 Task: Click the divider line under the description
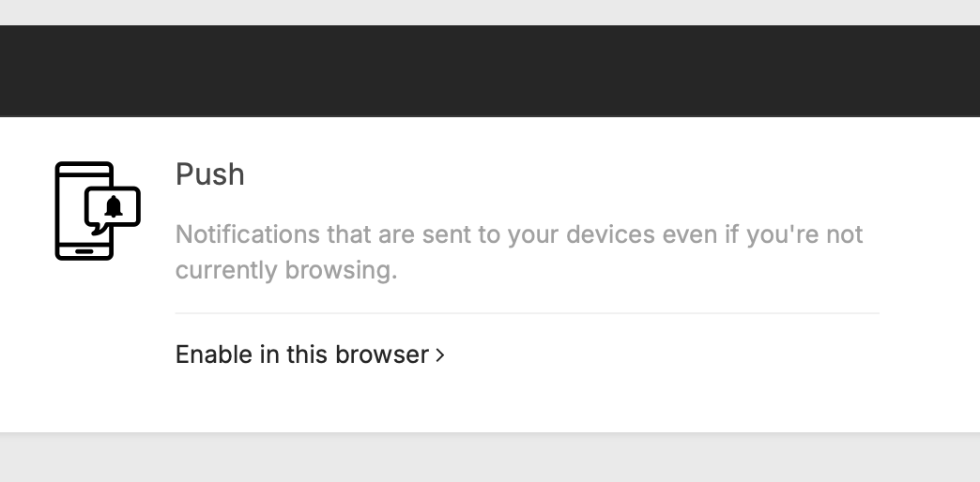(527, 313)
